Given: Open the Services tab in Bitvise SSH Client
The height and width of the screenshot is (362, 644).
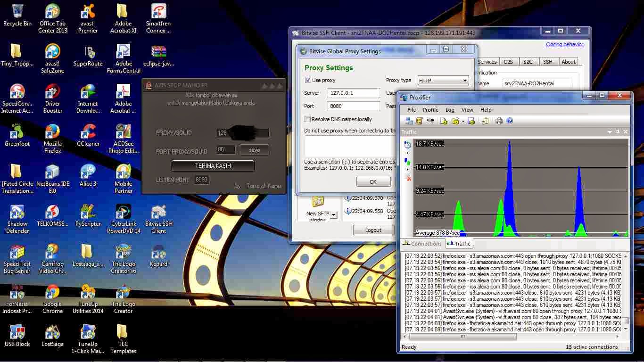Looking at the screenshot, I should [x=487, y=62].
